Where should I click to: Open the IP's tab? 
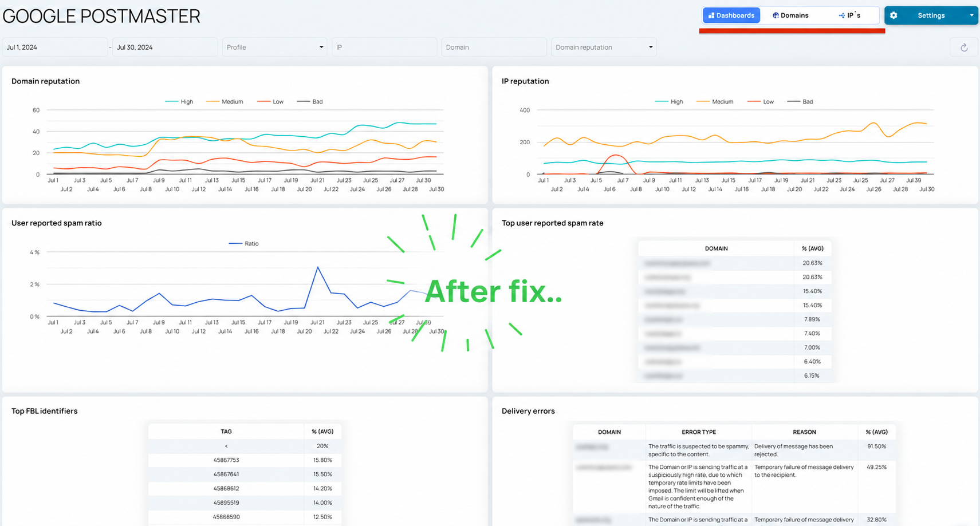pyautogui.click(x=849, y=15)
